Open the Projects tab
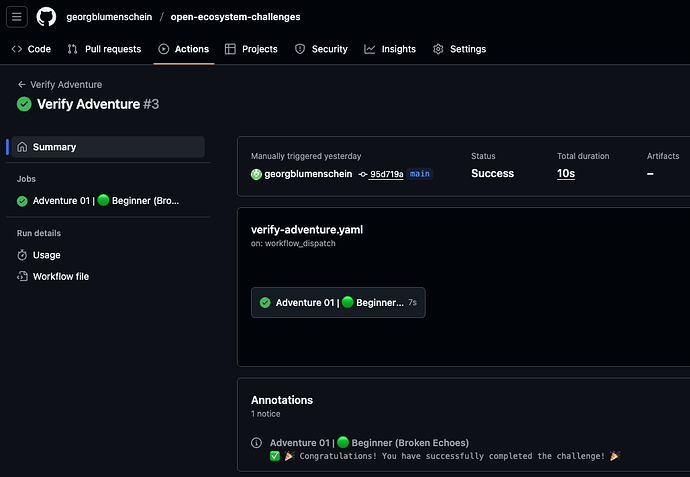This screenshot has height=477, width=690. 251,49
